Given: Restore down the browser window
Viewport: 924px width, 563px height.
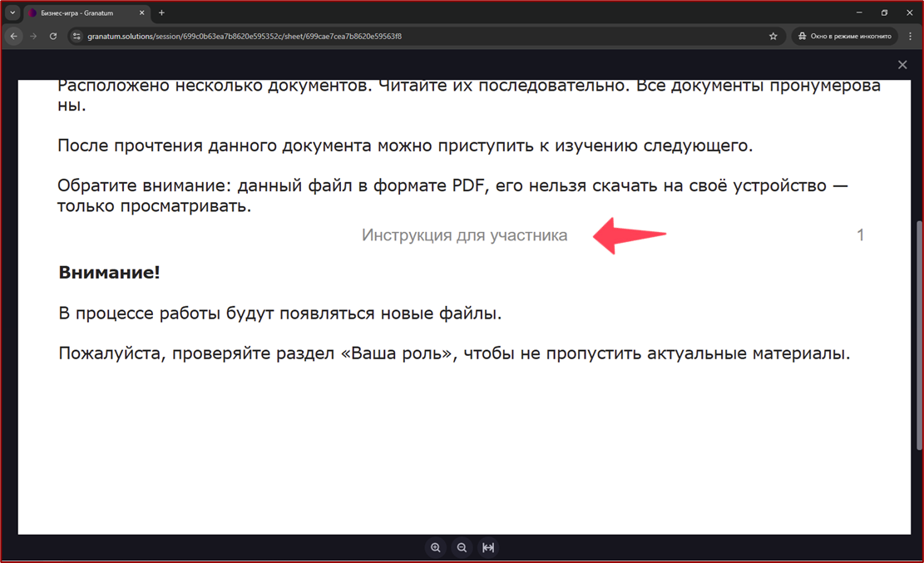Looking at the screenshot, I should (884, 13).
